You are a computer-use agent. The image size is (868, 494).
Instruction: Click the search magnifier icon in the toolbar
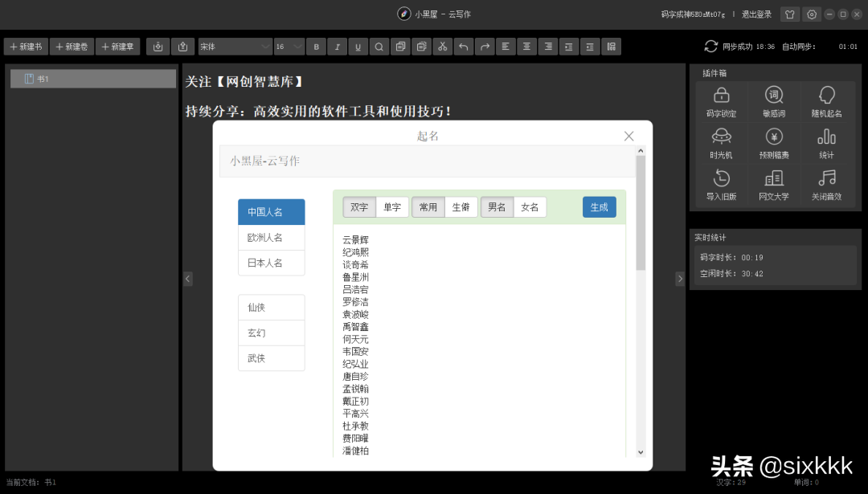pyautogui.click(x=379, y=47)
